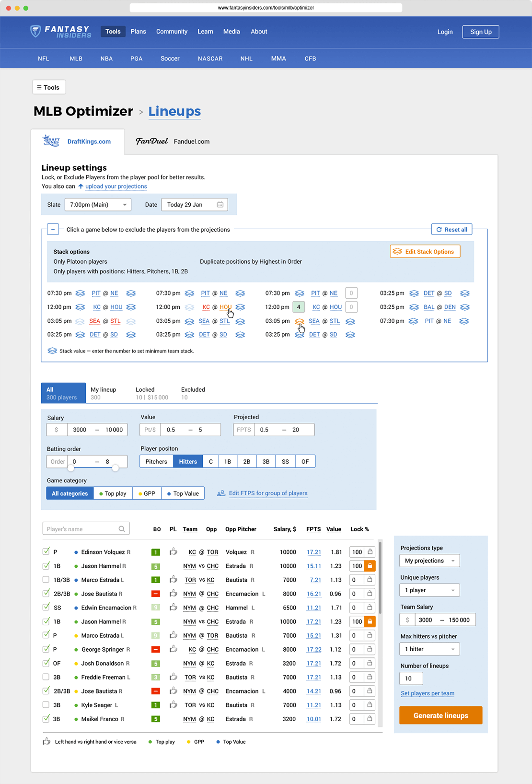This screenshot has height=784, width=532.
Task: Uncheck the Josh Donaldson checkbox
Action: click(46, 663)
